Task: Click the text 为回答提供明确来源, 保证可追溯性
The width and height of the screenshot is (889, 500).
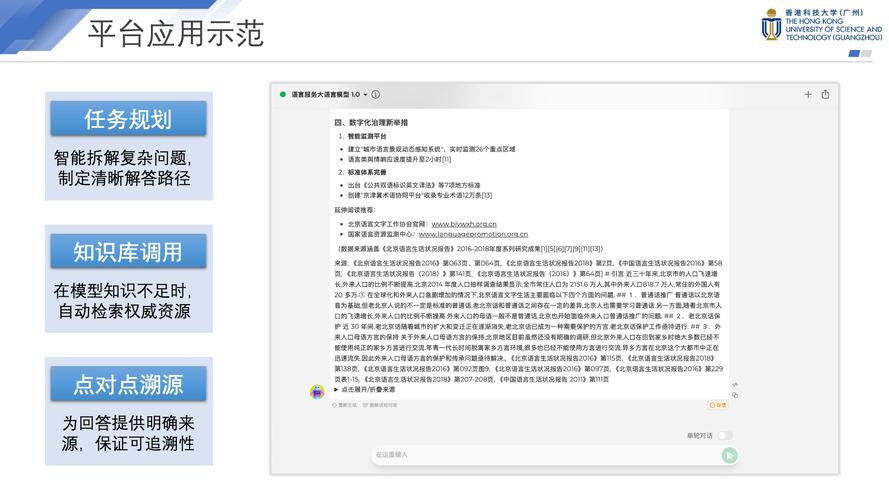Action: (128, 433)
